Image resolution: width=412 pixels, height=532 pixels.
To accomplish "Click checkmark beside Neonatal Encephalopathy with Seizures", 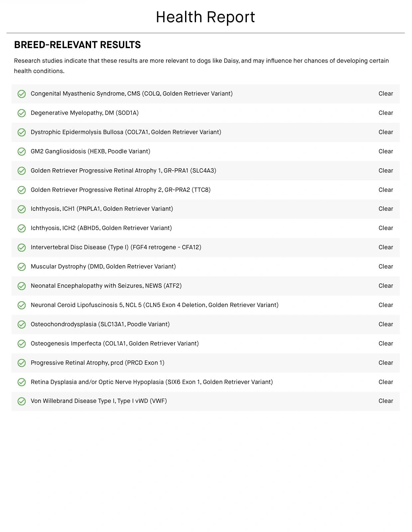I will [22, 286].
